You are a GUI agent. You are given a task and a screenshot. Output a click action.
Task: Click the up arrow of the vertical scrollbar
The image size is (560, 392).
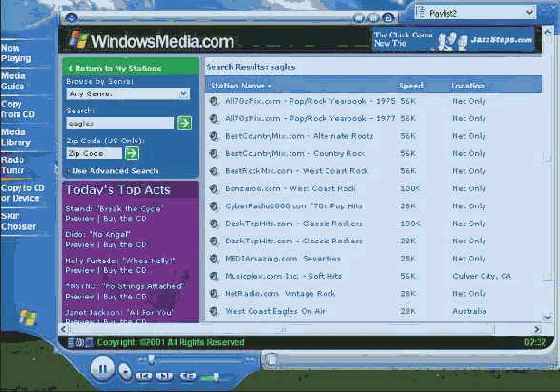point(547,32)
